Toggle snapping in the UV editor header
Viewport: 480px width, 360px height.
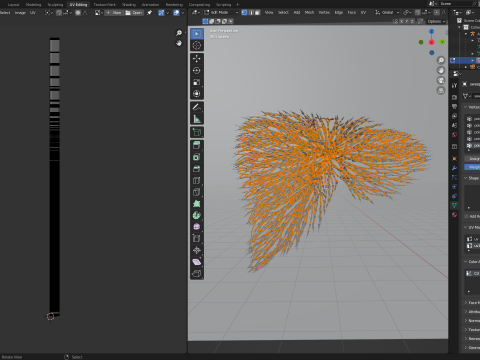click(59, 13)
